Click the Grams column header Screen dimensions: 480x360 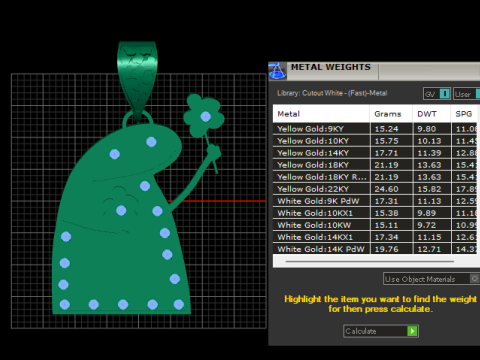(391, 114)
